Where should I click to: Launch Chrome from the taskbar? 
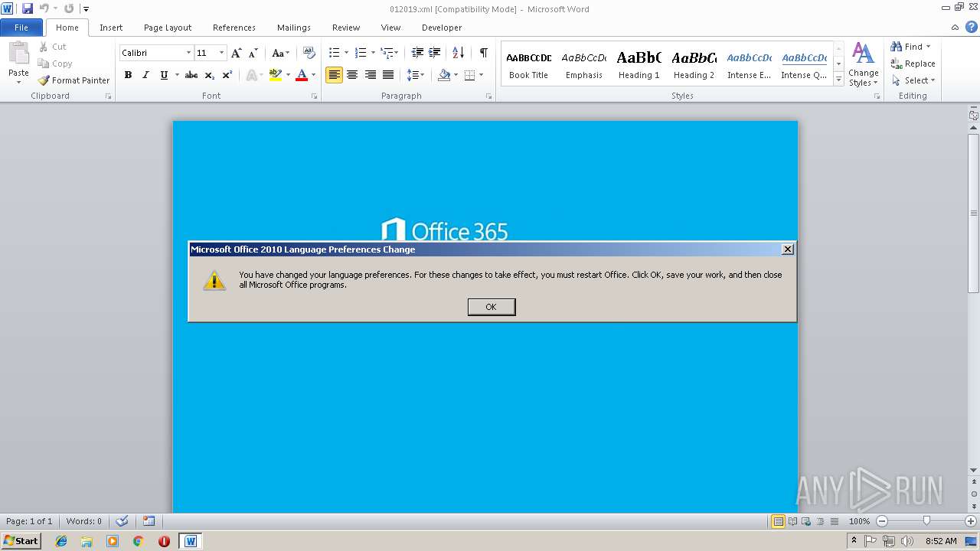click(138, 541)
